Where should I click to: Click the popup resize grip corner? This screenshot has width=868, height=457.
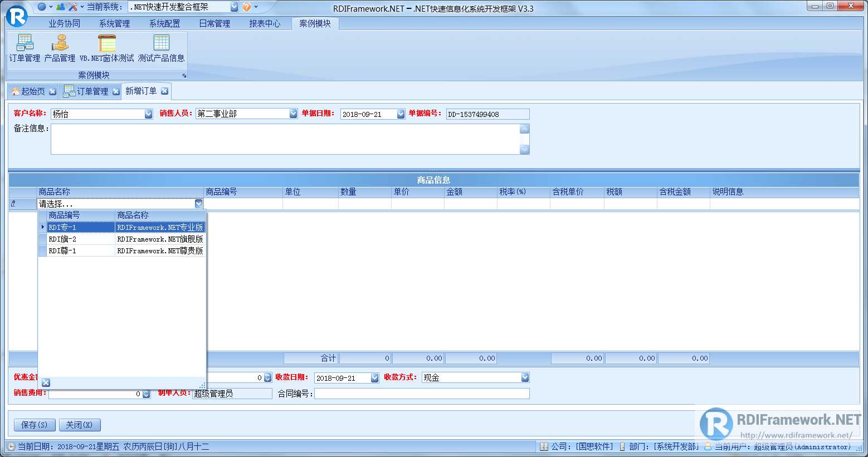tap(202, 385)
